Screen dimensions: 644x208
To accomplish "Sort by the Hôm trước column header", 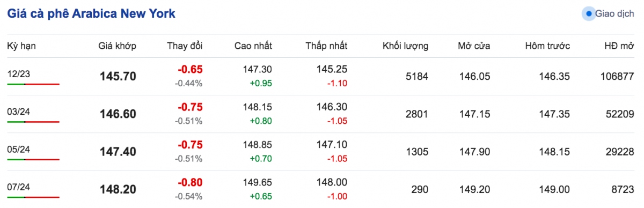I will point(547,46).
